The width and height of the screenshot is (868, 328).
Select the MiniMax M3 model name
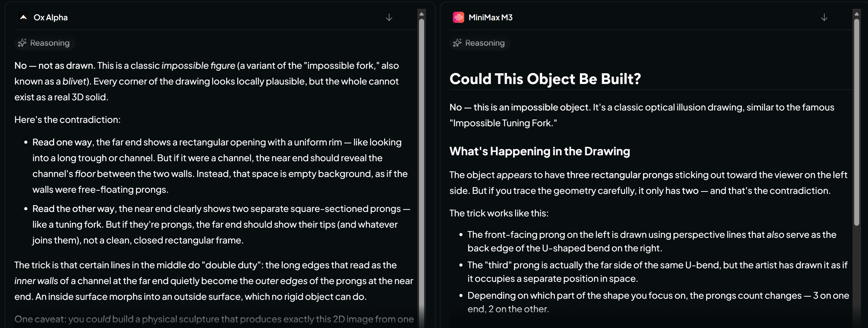pyautogui.click(x=490, y=17)
